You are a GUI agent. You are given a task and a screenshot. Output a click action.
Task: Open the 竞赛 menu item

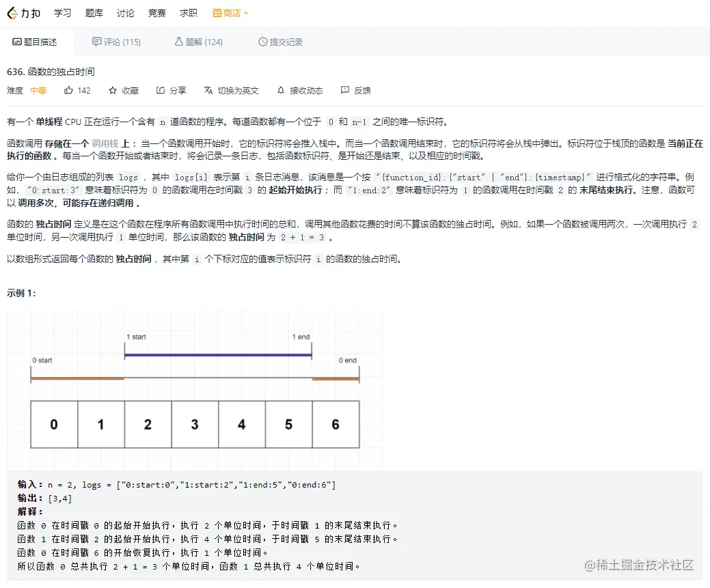pos(157,13)
